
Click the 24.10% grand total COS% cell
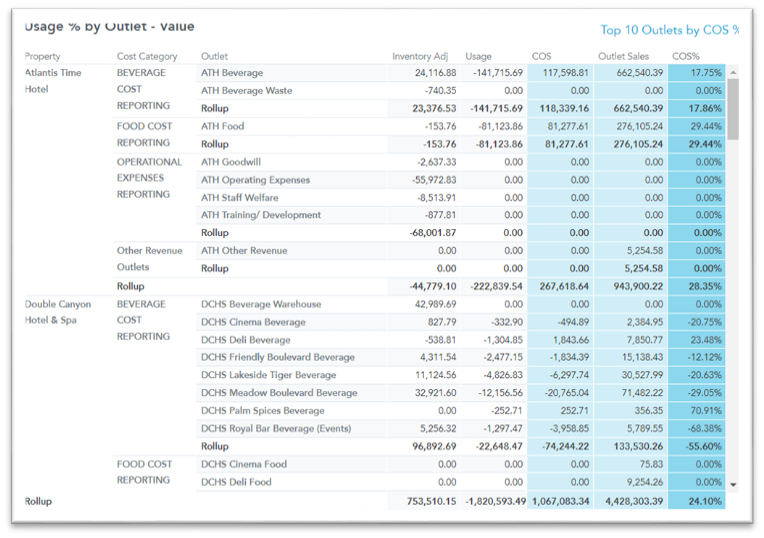[x=697, y=501]
